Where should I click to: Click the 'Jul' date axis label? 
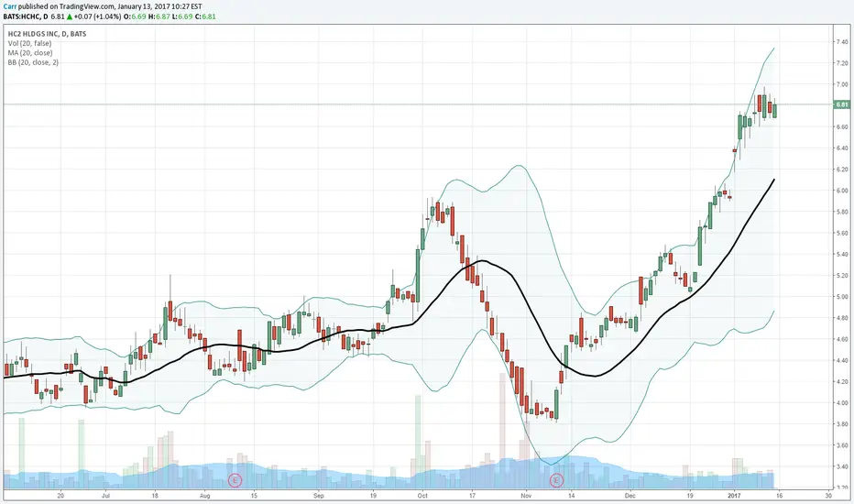point(105,496)
